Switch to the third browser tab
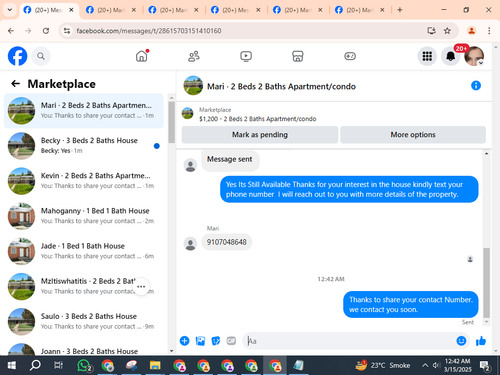The height and width of the screenshot is (375, 500). [x=174, y=10]
